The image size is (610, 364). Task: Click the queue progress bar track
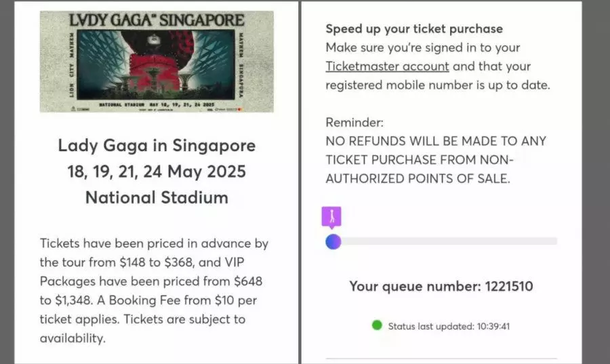447,241
